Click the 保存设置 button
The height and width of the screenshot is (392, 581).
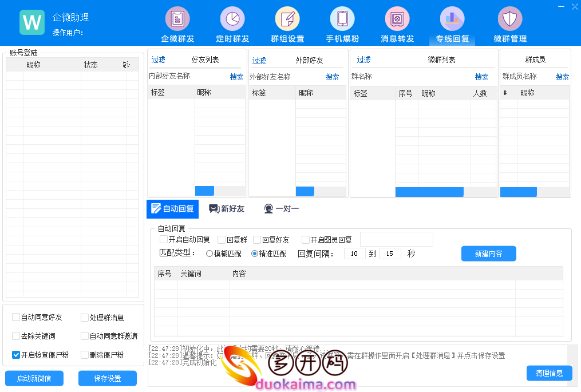(x=108, y=378)
